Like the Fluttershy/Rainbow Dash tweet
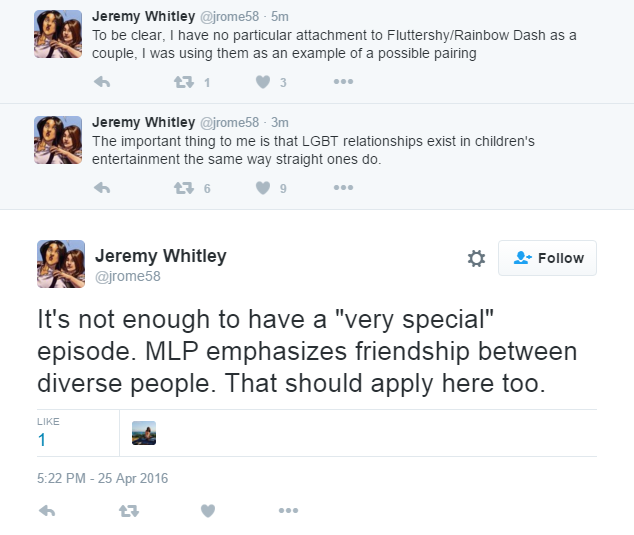Viewport: 634px width, 535px height. click(263, 82)
